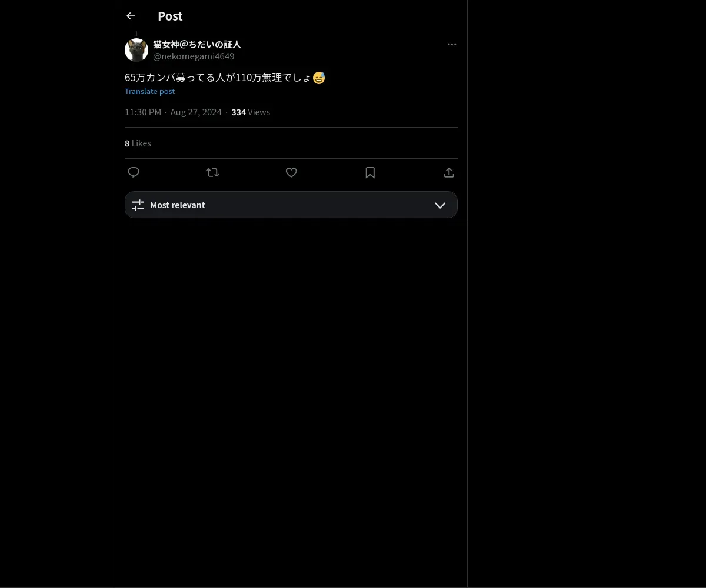Bookmark this post
The width and height of the screenshot is (706, 588).
[370, 172]
